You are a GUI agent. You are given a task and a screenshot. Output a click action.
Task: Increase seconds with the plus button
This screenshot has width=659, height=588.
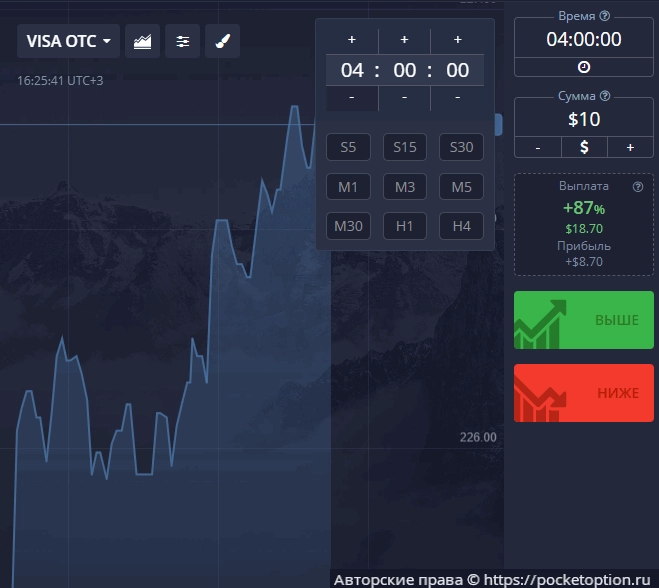click(457, 40)
